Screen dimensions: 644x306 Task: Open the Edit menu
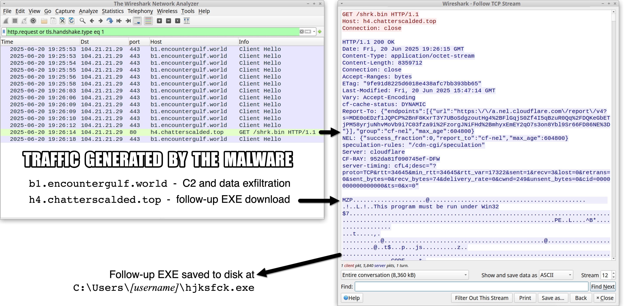(20, 11)
